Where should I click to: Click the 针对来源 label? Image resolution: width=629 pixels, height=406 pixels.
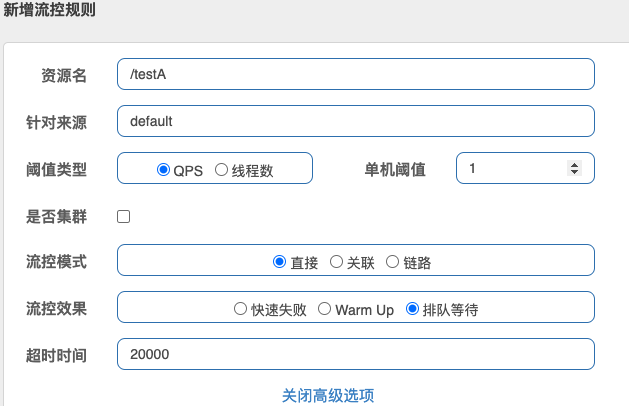tap(57, 122)
